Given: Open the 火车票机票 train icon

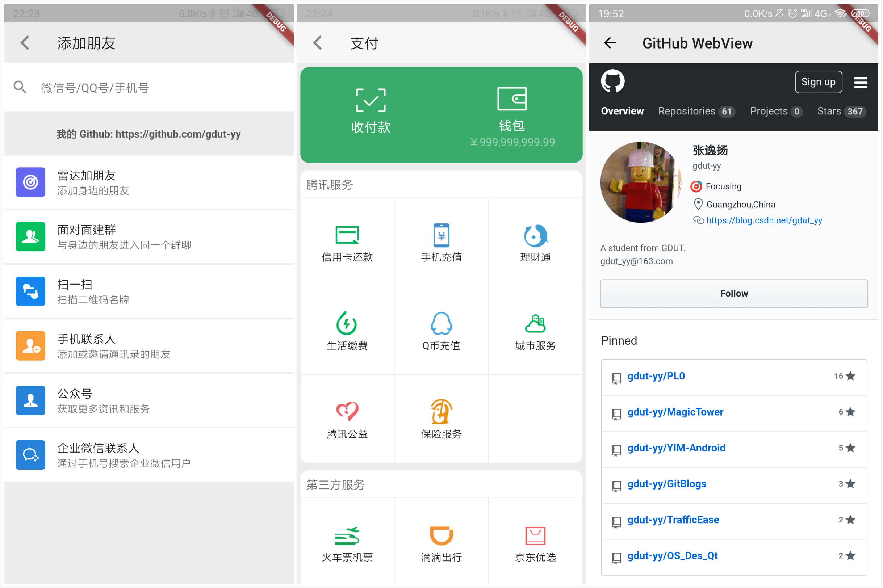Looking at the screenshot, I should pos(347,535).
